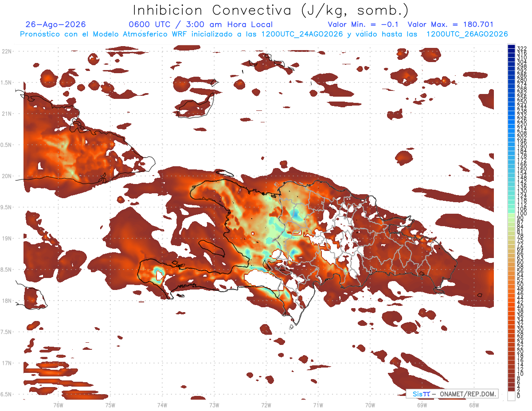Click the '19N' latitude label
The image size is (532, 411).
point(7,239)
